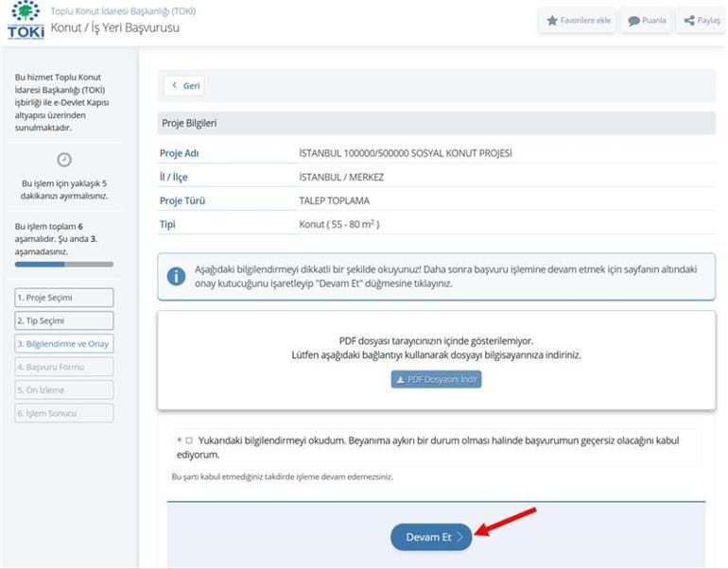Click the İl / İlçe label

pyautogui.click(x=174, y=177)
